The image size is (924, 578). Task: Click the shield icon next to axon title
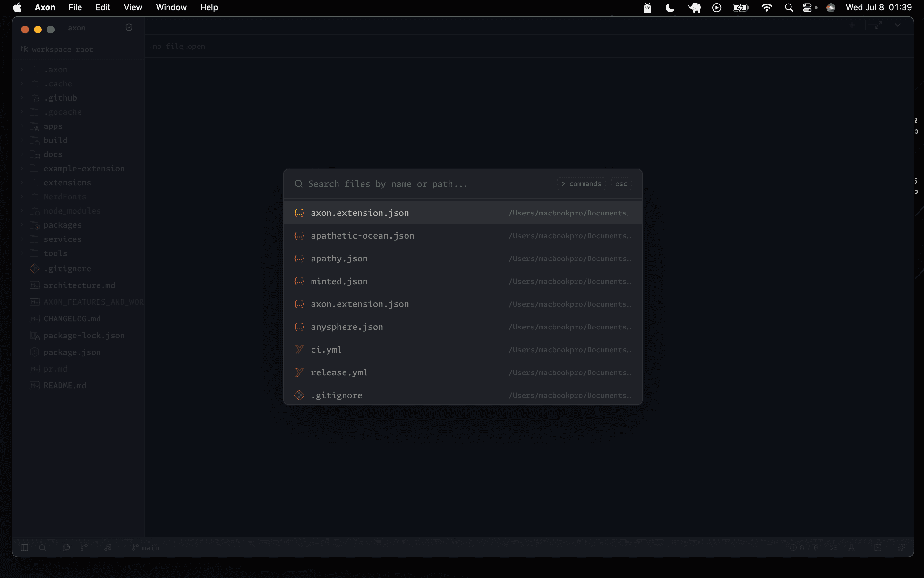click(129, 28)
